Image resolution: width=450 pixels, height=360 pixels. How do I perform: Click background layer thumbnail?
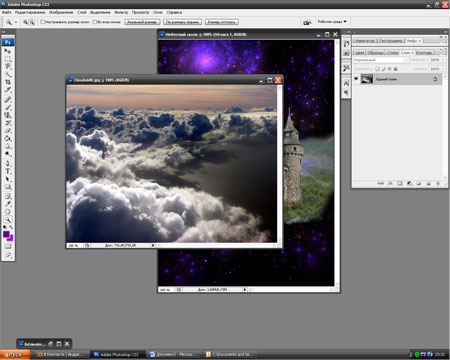coord(367,79)
